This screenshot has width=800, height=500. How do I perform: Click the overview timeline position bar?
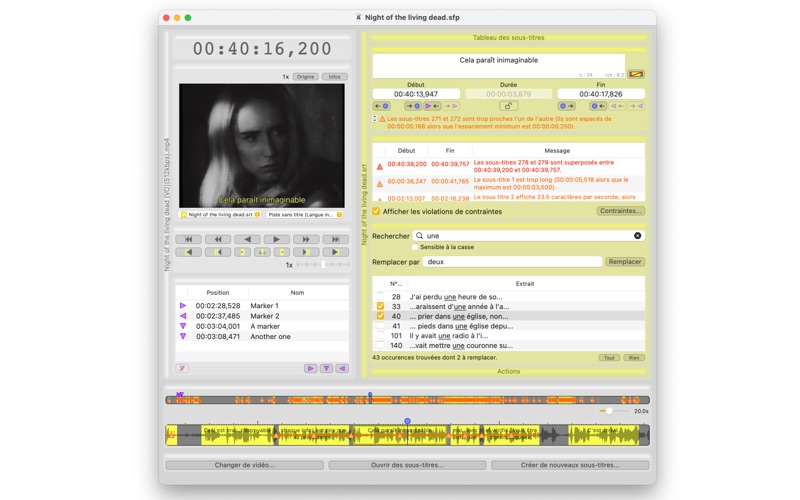coord(407,400)
